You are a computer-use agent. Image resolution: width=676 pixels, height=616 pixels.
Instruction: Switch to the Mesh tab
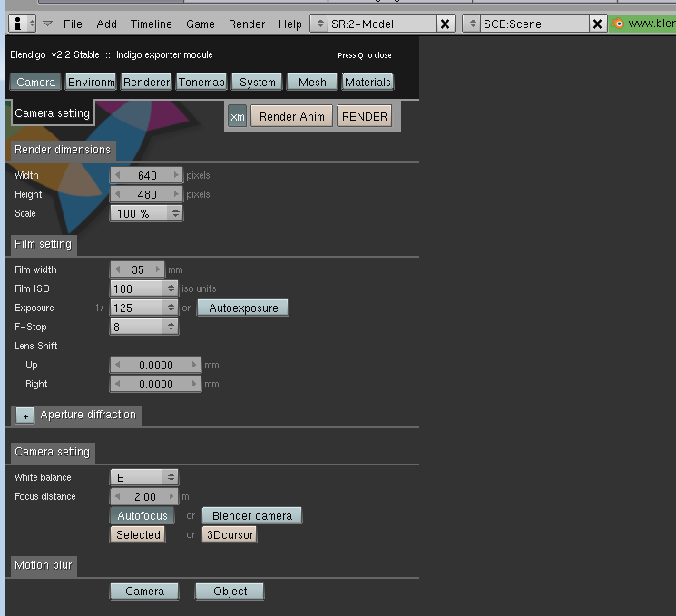[x=312, y=82]
